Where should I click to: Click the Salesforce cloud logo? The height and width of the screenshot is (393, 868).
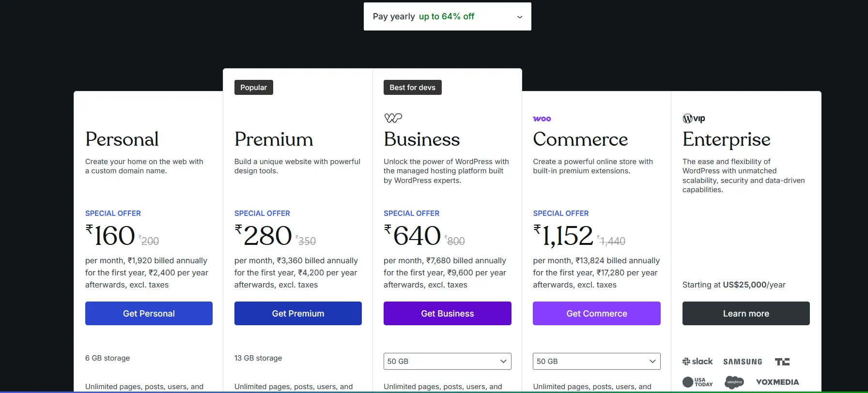pos(734,382)
